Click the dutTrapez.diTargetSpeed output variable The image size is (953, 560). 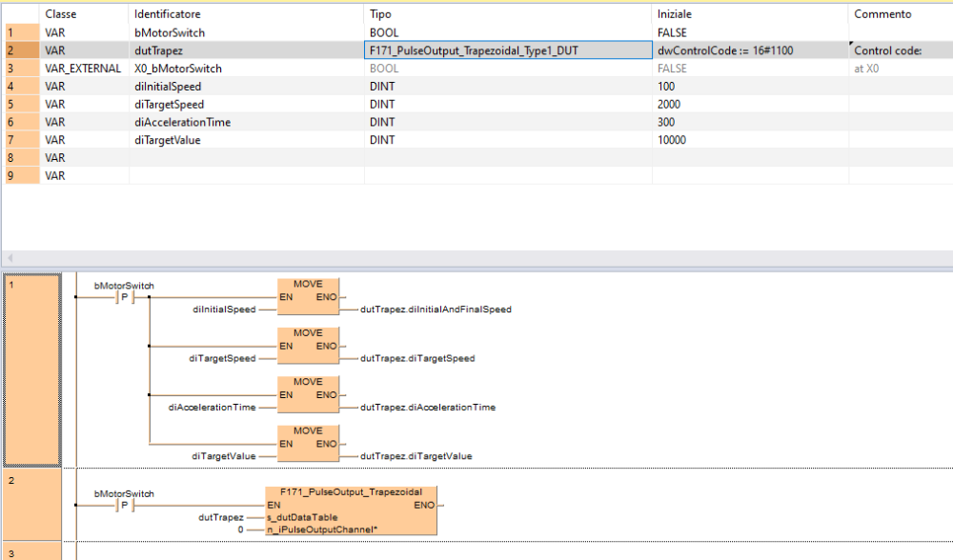(417, 358)
